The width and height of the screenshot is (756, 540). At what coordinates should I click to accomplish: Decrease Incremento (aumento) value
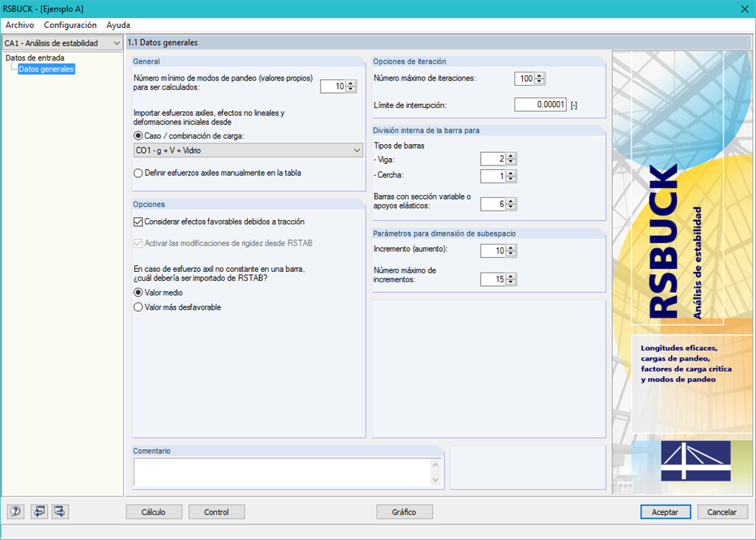(511, 253)
